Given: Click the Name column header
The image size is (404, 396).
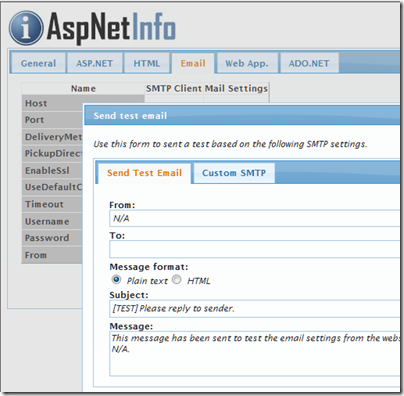Looking at the screenshot, I should click(83, 88).
